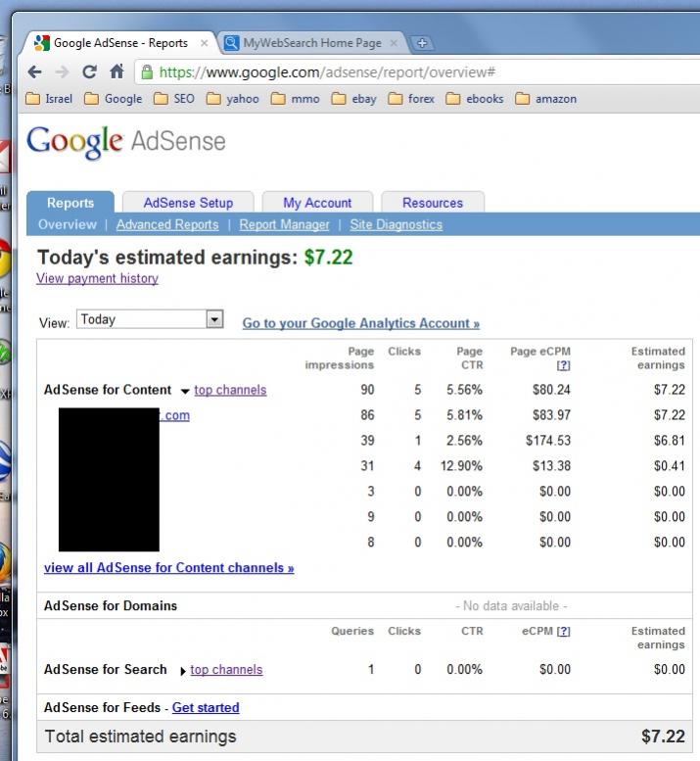Open the Google bookmarks folder
The image size is (700, 761).
point(113,99)
